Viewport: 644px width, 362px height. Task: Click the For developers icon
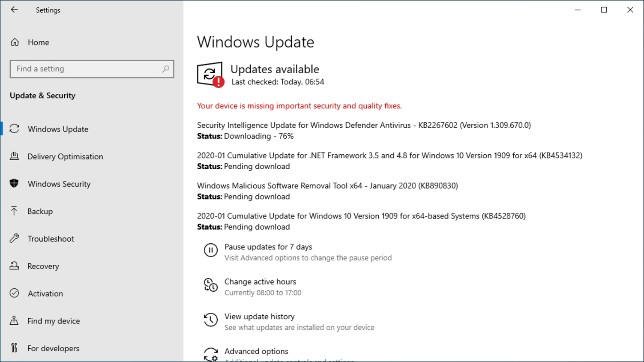point(14,348)
